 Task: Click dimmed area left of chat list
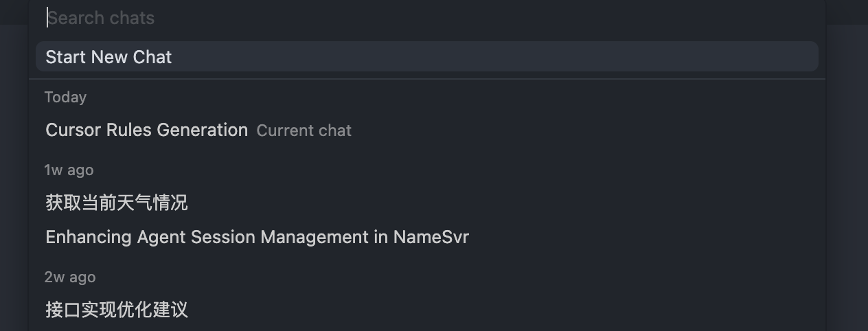pyautogui.click(x=14, y=179)
